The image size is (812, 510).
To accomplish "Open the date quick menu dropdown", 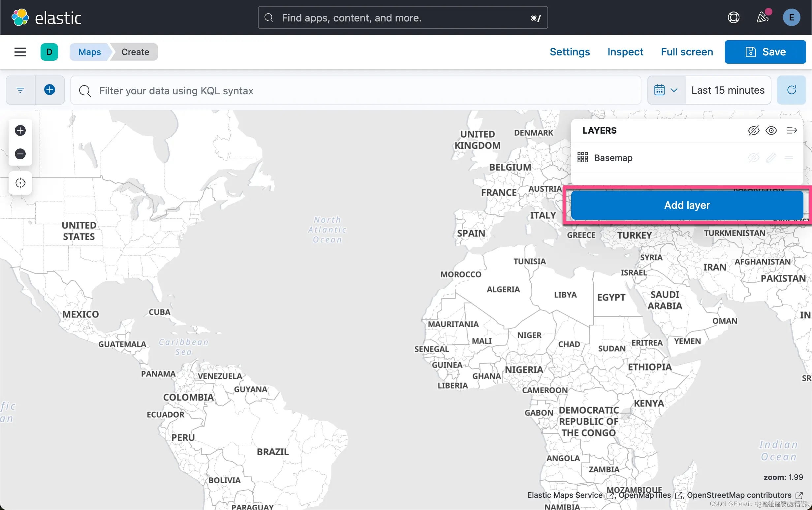I will [666, 90].
